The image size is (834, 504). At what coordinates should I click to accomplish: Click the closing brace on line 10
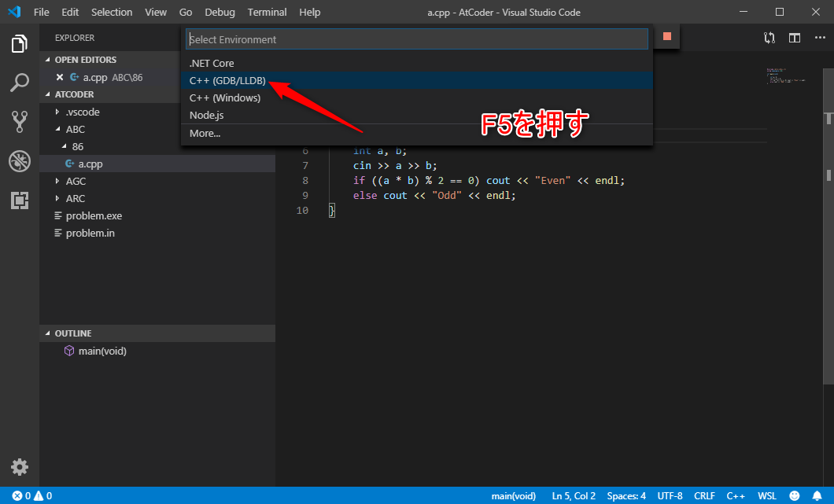(x=332, y=211)
